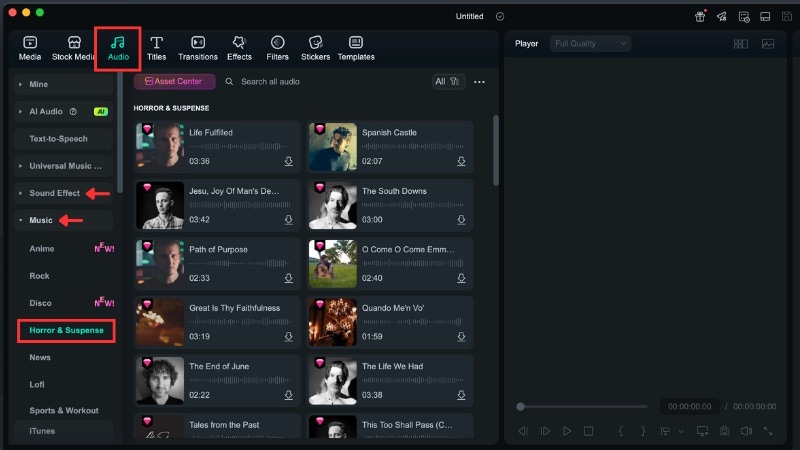
Task: Play the preview in player
Action: point(567,431)
